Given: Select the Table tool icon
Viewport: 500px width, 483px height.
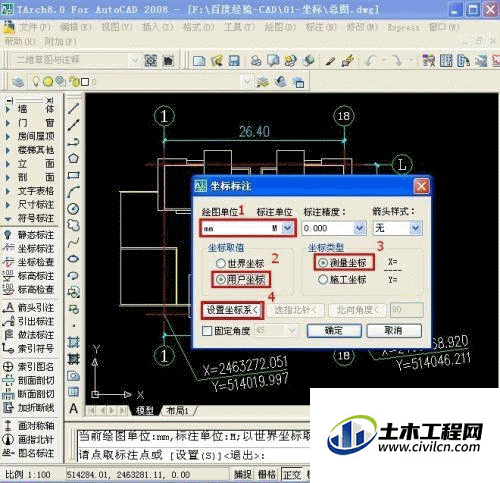Looking at the screenshot, I should [73, 392].
